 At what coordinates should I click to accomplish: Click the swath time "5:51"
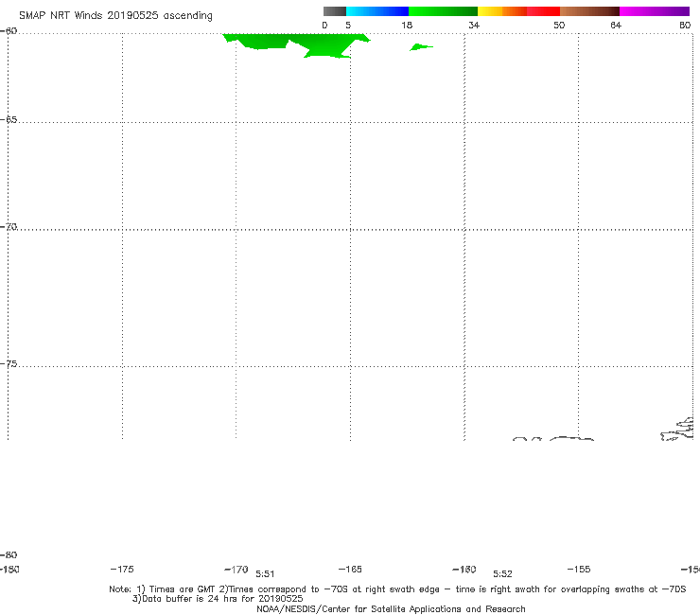[x=265, y=574]
